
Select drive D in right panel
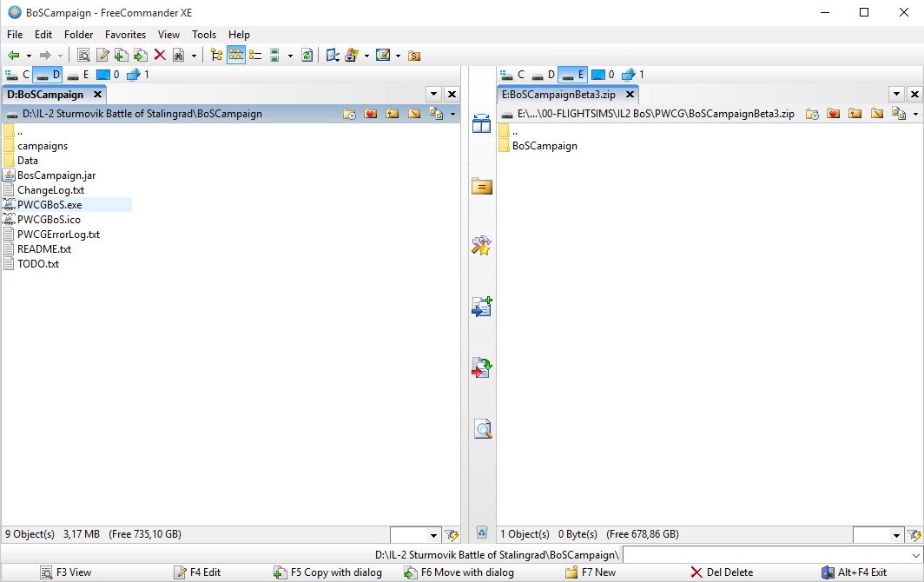pos(542,75)
